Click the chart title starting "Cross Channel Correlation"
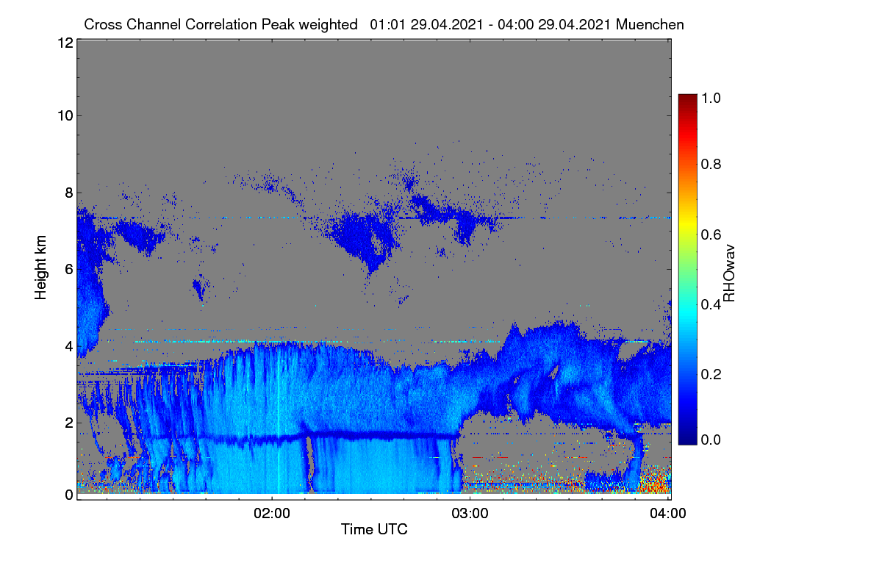882x588 pixels. click(x=384, y=24)
